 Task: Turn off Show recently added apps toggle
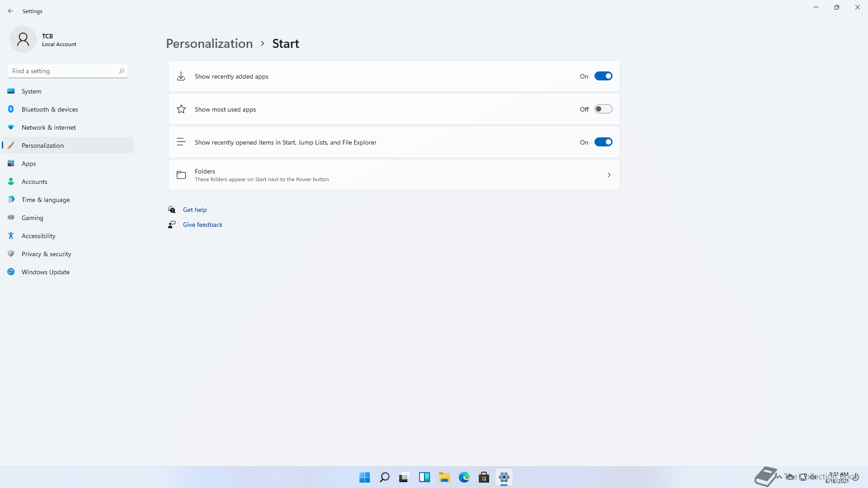click(x=603, y=76)
